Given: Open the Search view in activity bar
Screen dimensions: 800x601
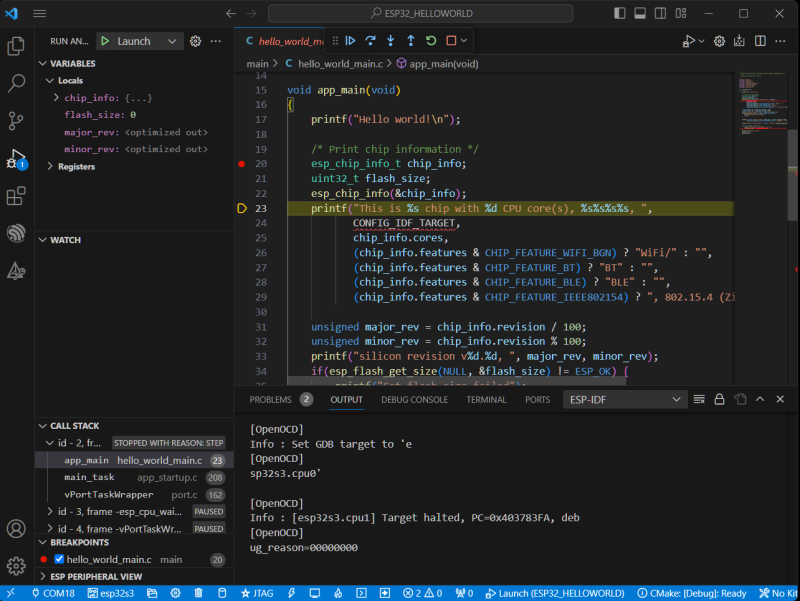Looking at the screenshot, I should tap(16, 83).
